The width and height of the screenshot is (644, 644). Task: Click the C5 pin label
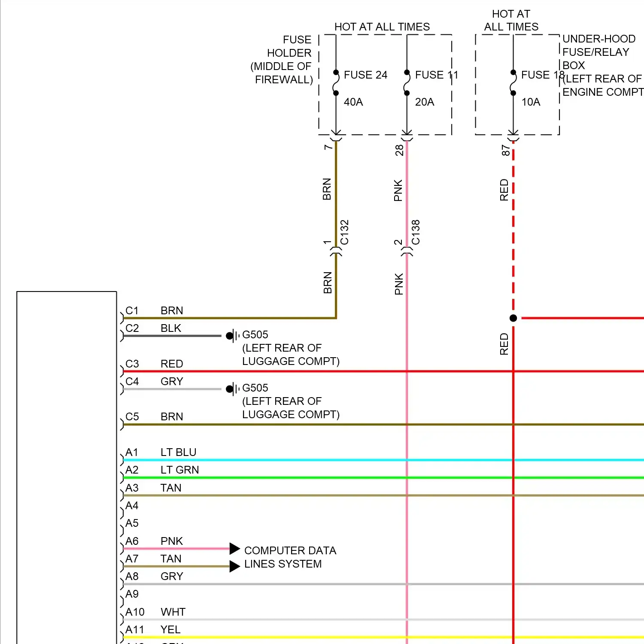pyautogui.click(x=132, y=416)
